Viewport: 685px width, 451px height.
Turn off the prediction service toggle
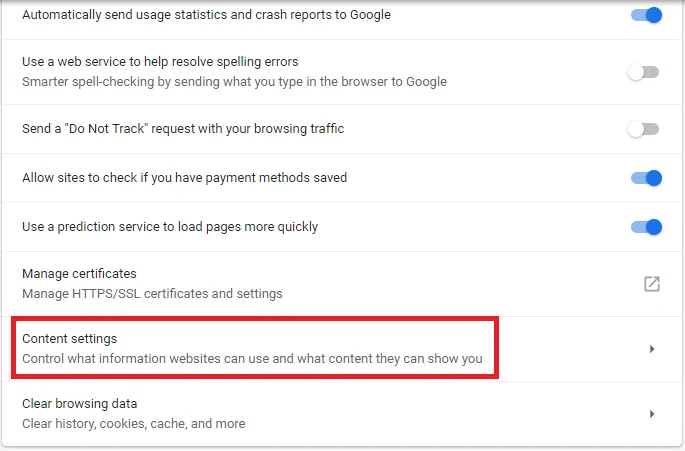[645, 227]
